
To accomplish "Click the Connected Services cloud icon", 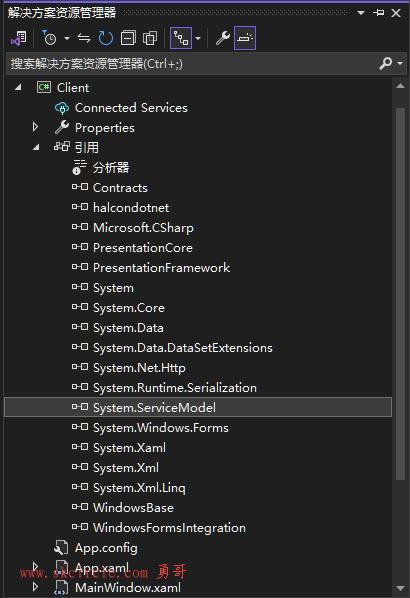I will tap(62, 108).
